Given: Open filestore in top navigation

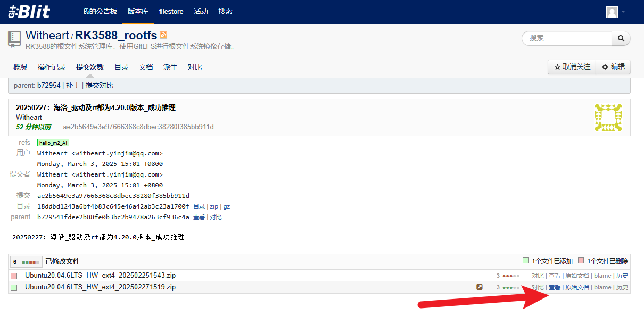Looking at the screenshot, I should click(x=171, y=12).
